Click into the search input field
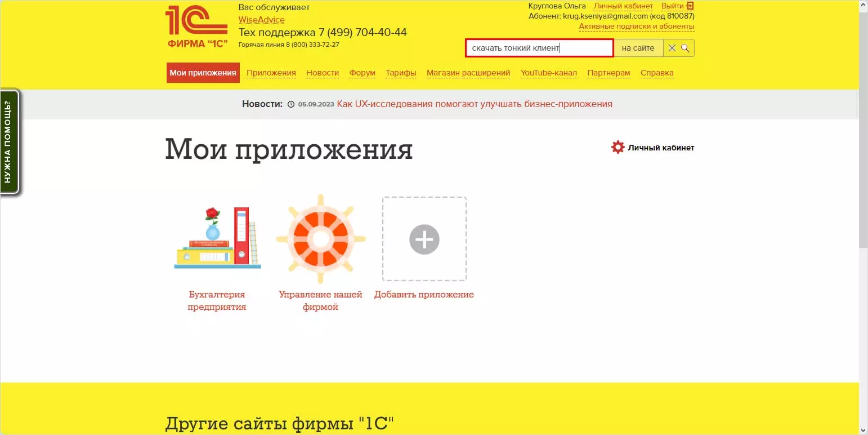868x435 pixels. 539,48
